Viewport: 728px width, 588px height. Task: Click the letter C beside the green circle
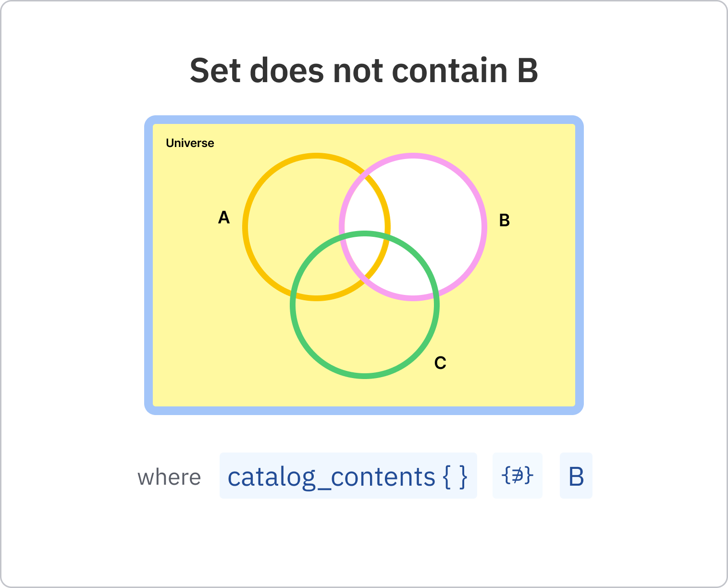pos(440,363)
